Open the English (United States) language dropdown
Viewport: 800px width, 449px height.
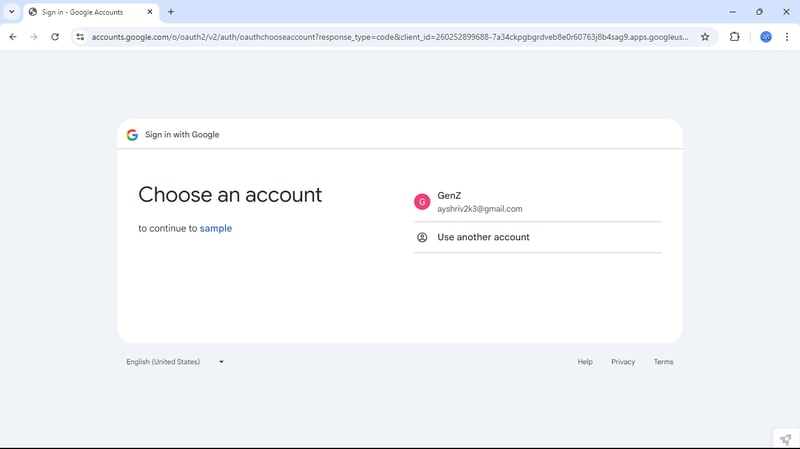point(175,362)
